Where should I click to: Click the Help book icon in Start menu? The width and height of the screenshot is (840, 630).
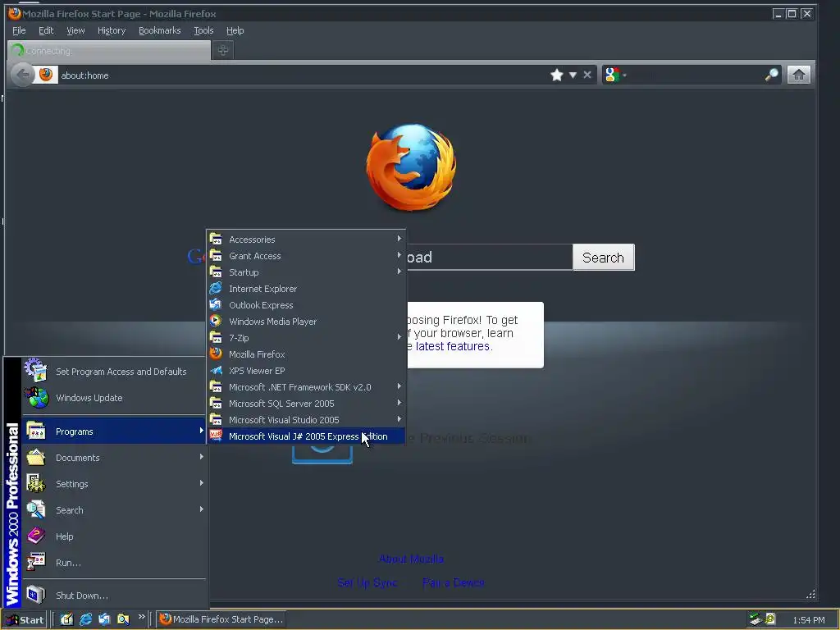click(36, 536)
